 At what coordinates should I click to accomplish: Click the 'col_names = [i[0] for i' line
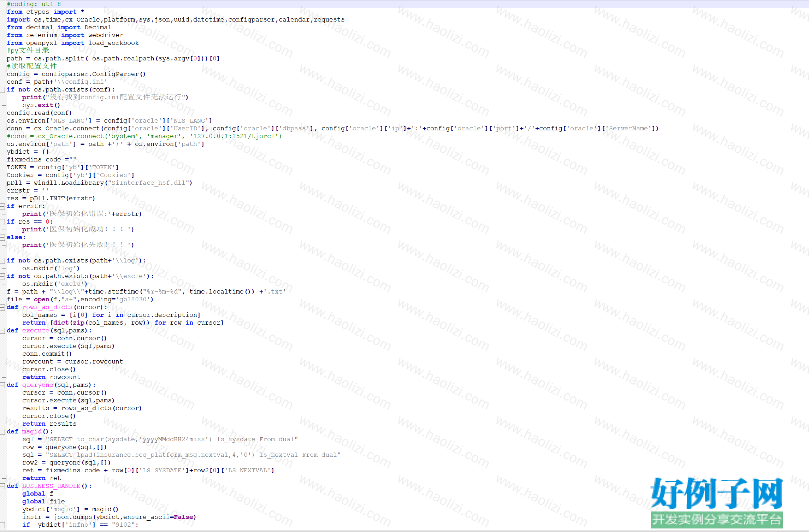111,315
